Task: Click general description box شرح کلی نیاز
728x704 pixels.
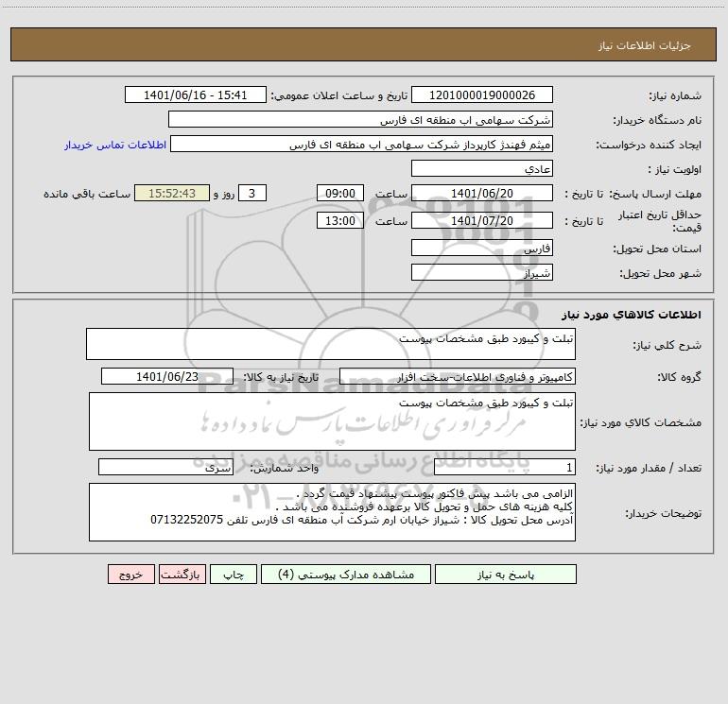Action: [x=331, y=344]
